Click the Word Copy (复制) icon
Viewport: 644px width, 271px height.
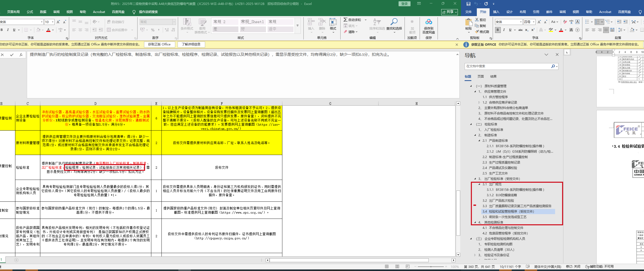pyautogui.click(x=477, y=26)
